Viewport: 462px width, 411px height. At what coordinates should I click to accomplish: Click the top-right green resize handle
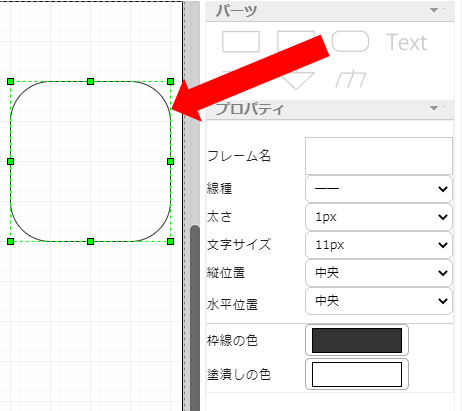click(170, 81)
